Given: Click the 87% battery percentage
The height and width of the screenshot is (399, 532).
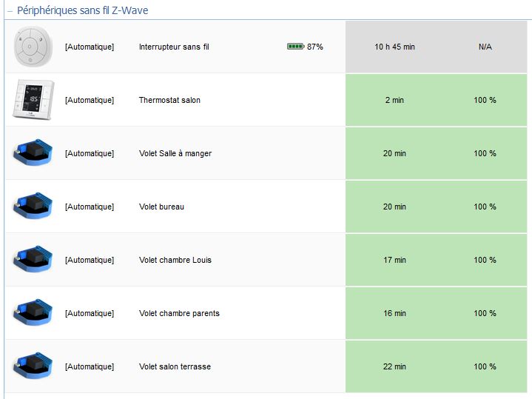Looking at the screenshot, I should [x=315, y=47].
